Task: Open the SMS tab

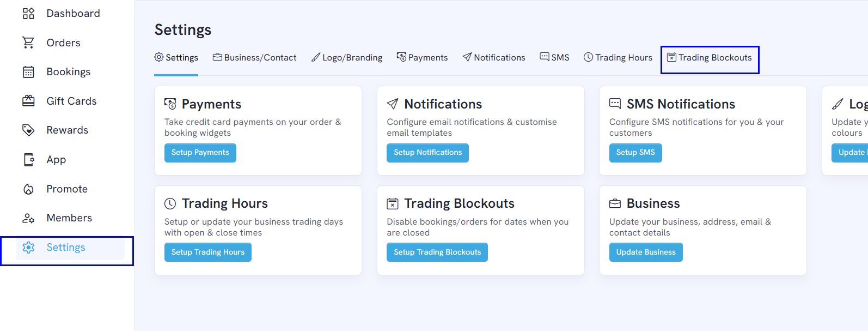Action: click(x=554, y=58)
